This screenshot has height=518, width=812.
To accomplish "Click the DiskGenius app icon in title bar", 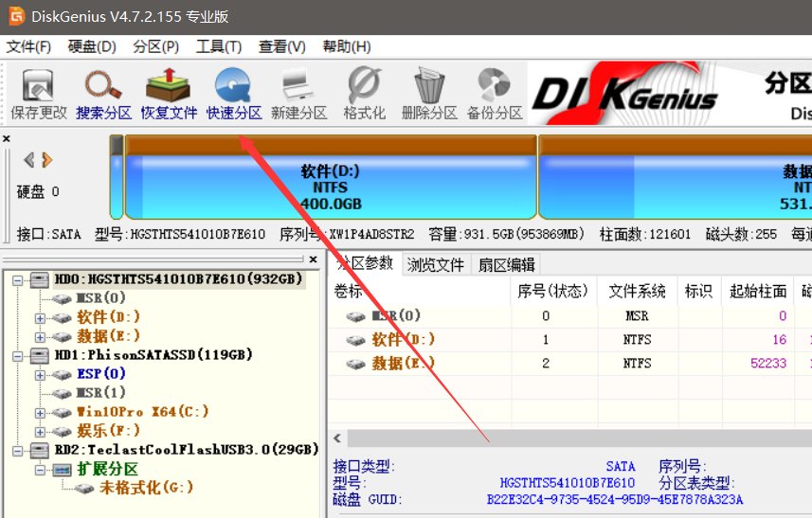I will [17, 16].
